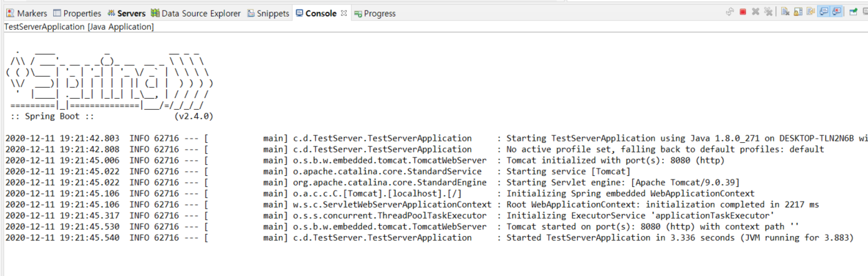This screenshot has width=868, height=276.
Task: Switch to the Snippets tab
Action: tap(268, 13)
